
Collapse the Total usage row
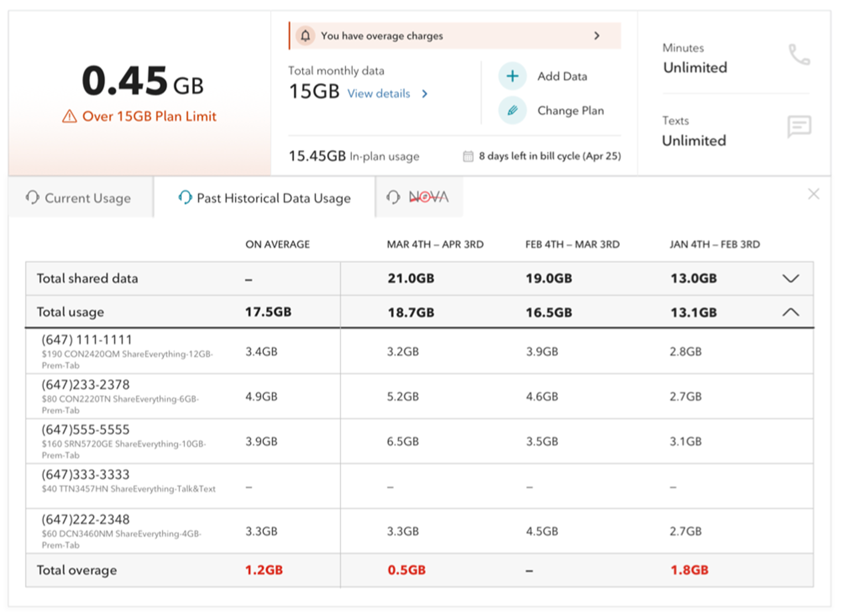[790, 312]
